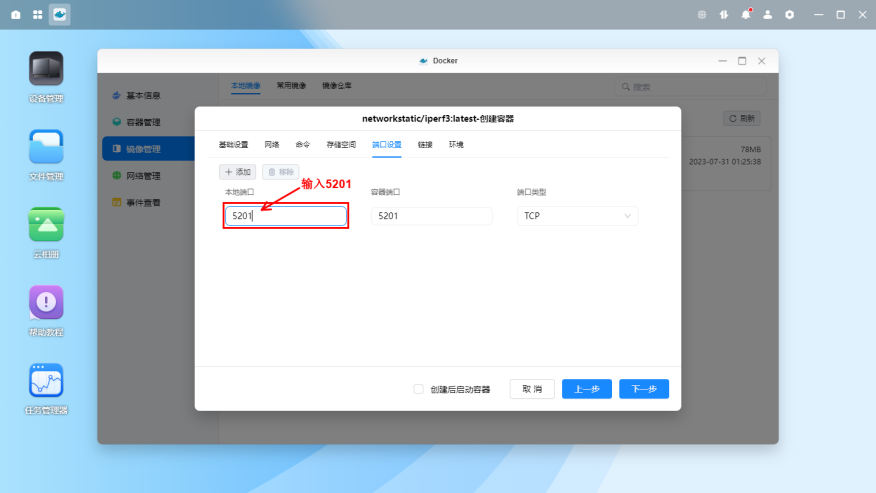
Task: Open the 文件管理 folder icon
Action: coord(46,147)
